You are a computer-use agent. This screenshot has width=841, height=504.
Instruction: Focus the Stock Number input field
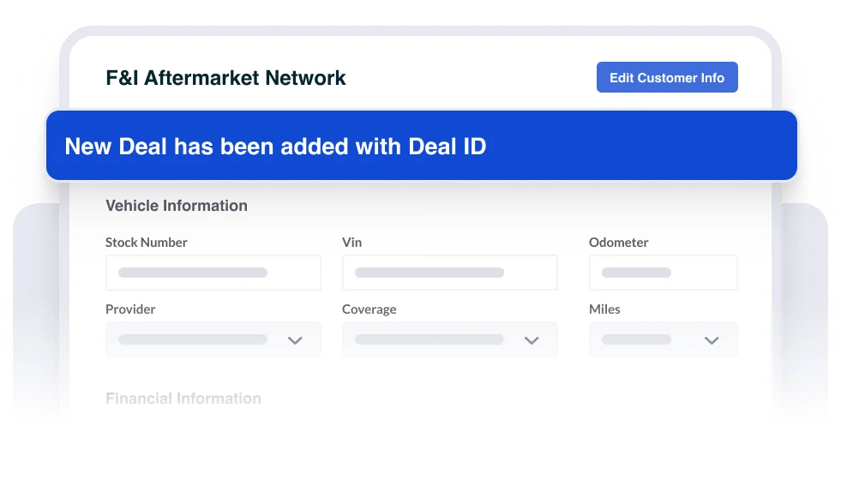pyautogui.click(x=213, y=273)
